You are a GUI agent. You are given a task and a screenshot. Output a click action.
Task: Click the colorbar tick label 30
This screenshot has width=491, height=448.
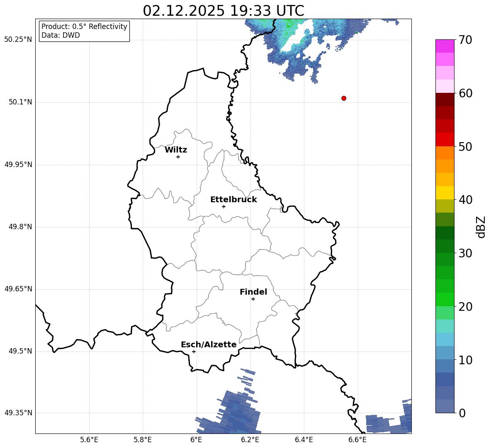[x=465, y=253]
